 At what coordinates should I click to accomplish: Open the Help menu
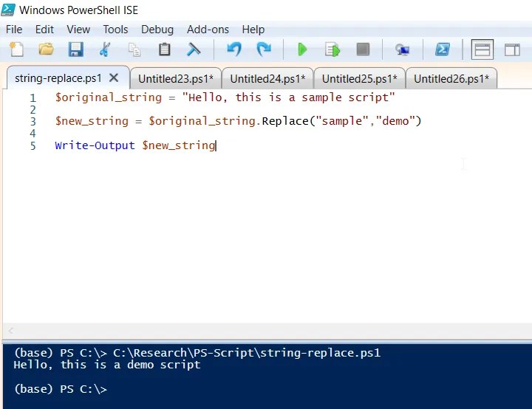(x=253, y=30)
